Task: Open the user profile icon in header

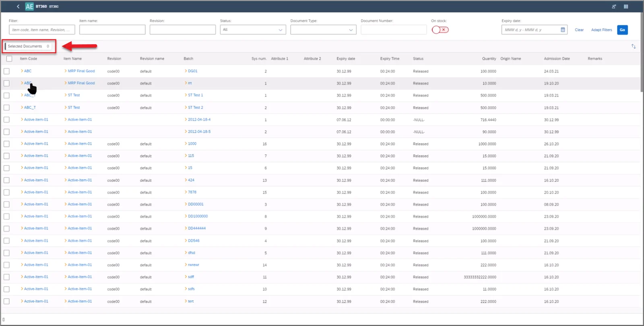Action: tap(614, 6)
